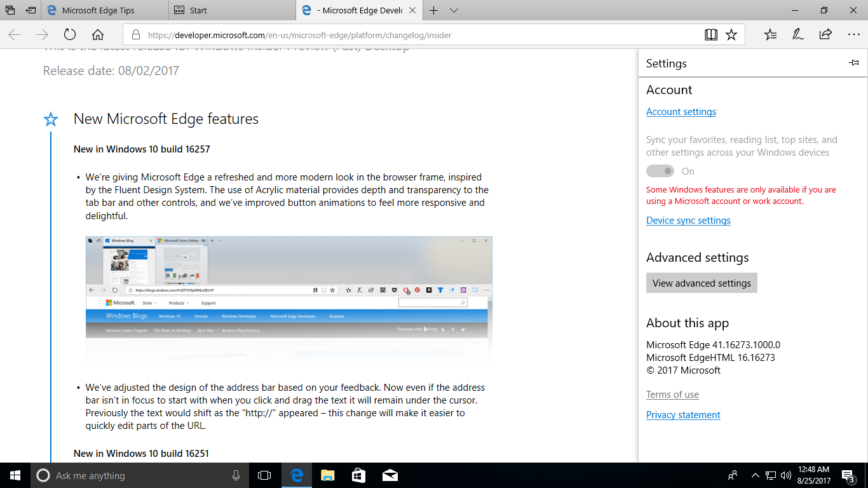
Task: Click 'New in Windows 10 build 16257' text
Action: [x=142, y=149]
